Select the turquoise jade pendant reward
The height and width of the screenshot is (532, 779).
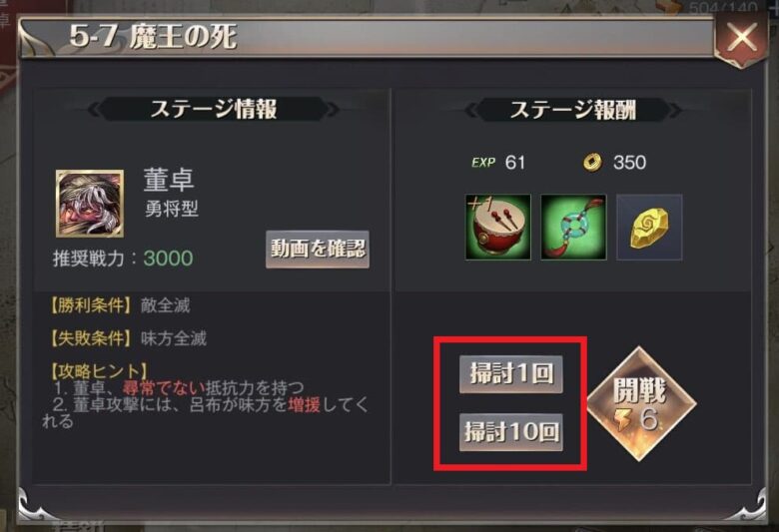573,227
